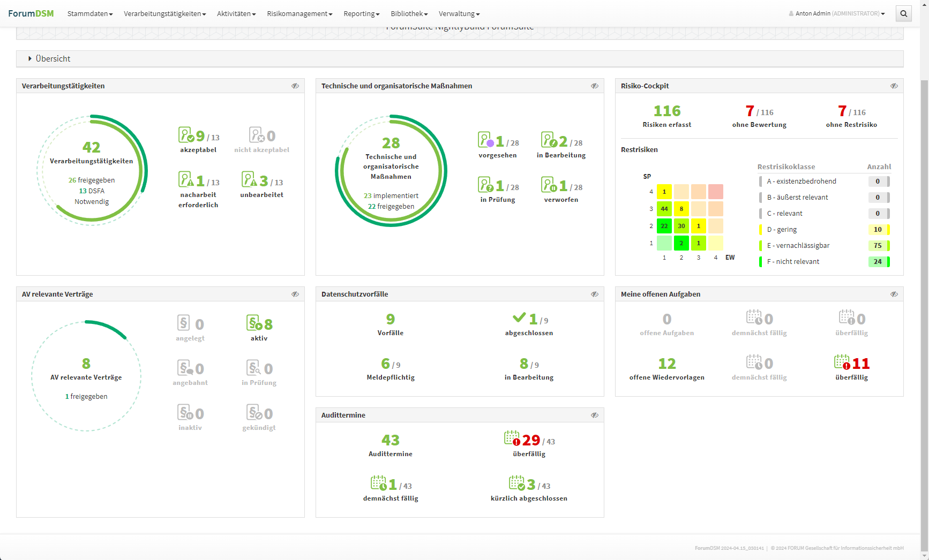Click the unbearbeitet warning icon
Screen dimensions: 929x560
click(249, 179)
